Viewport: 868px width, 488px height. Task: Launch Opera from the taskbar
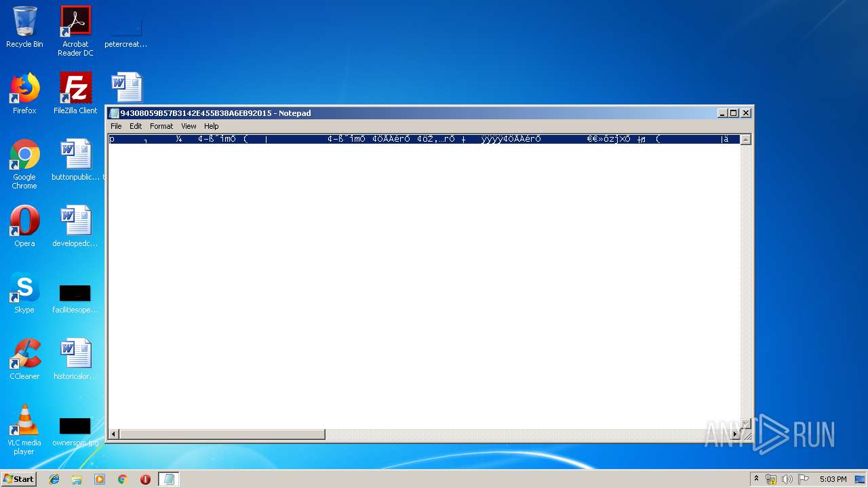pos(145,479)
